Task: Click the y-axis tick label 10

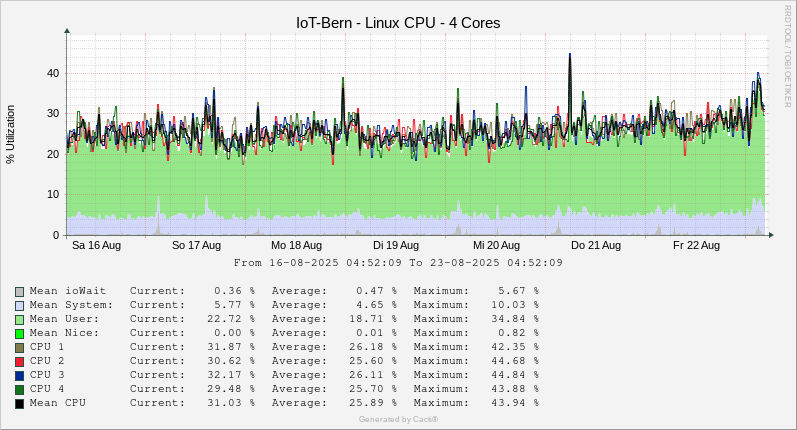Action: [53, 194]
